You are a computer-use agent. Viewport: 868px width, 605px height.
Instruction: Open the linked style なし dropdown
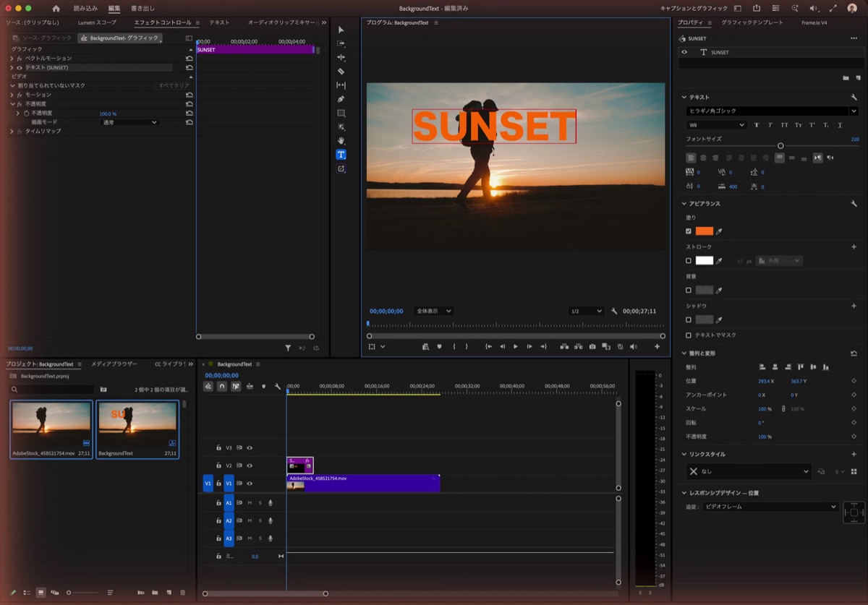[x=749, y=471]
